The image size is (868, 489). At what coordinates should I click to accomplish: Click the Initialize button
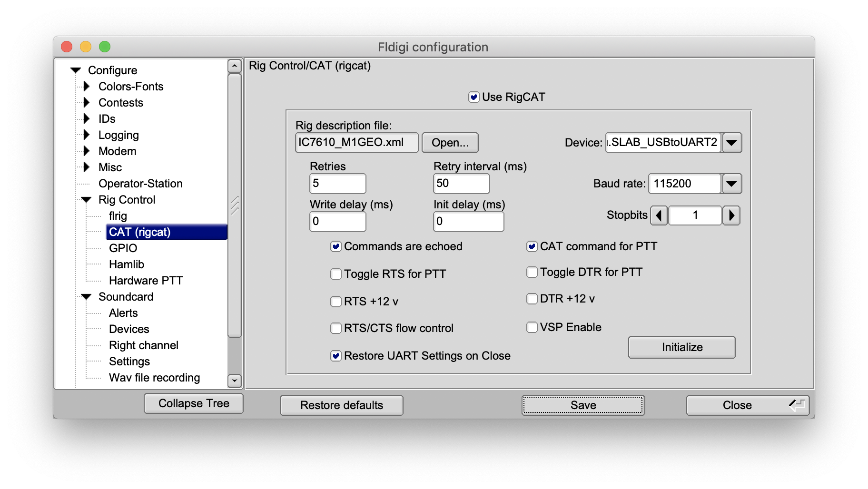tap(681, 347)
